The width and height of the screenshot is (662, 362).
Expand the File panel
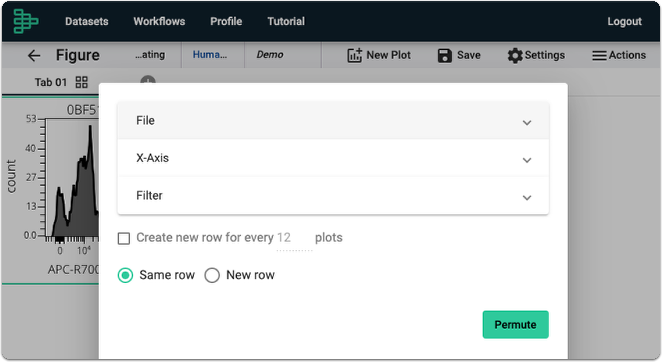tap(333, 121)
